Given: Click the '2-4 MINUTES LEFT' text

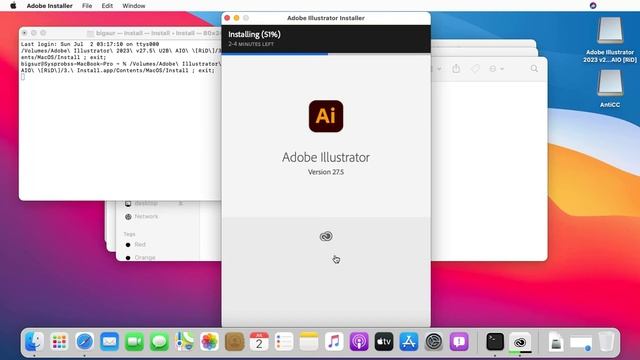Looking at the screenshot, I should coord(251,44).
